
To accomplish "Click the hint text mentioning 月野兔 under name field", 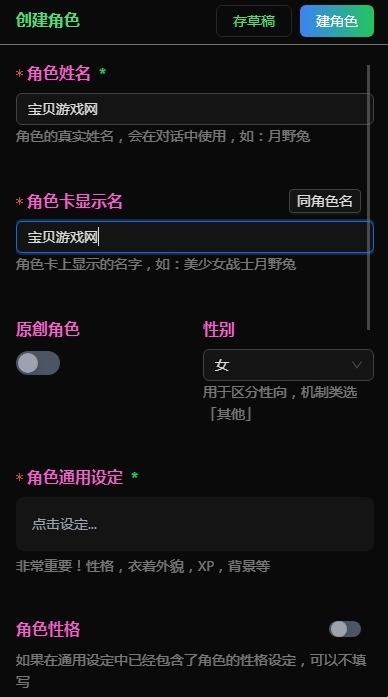I will coord(163,136).
